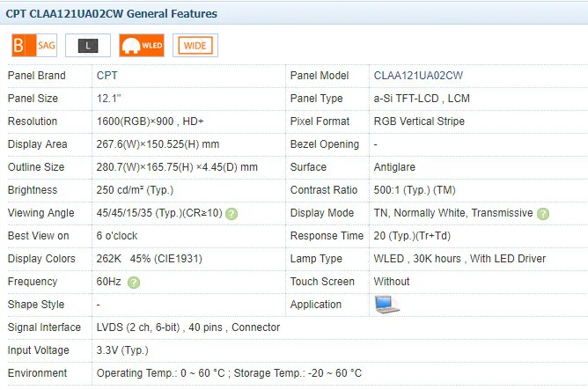Open help icon next to Viewing Angle value
This screenshot has width=588, height=390.
232,214
